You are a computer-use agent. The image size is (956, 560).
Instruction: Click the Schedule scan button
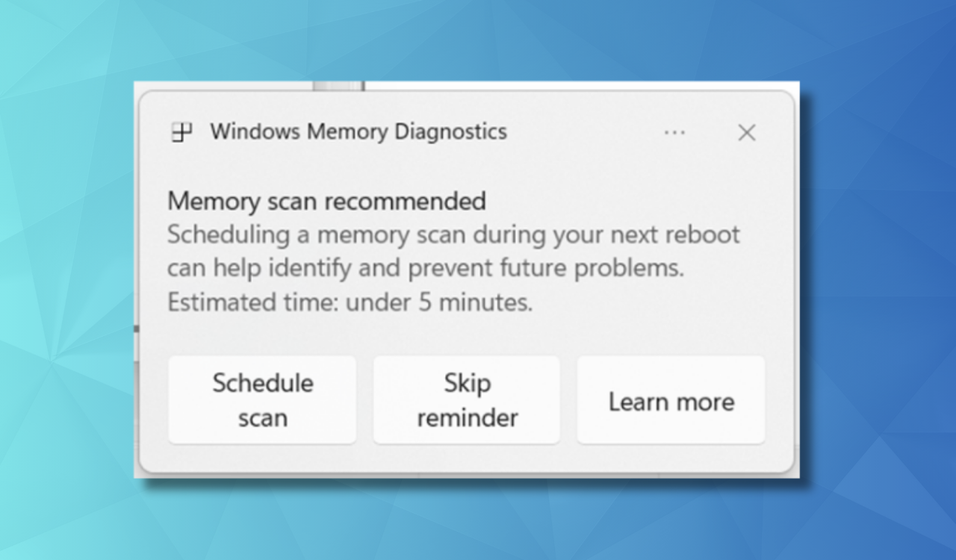pyautogui.click(x=262, y=400)
